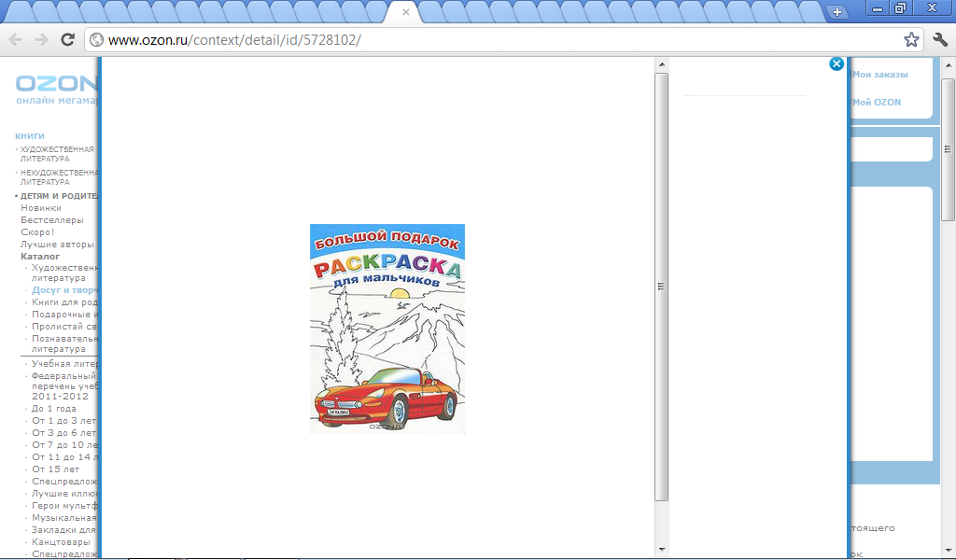Click the page vertical scrollbar thumb
This screenshot has height=560, width=956.
click(x=949, y=149)
